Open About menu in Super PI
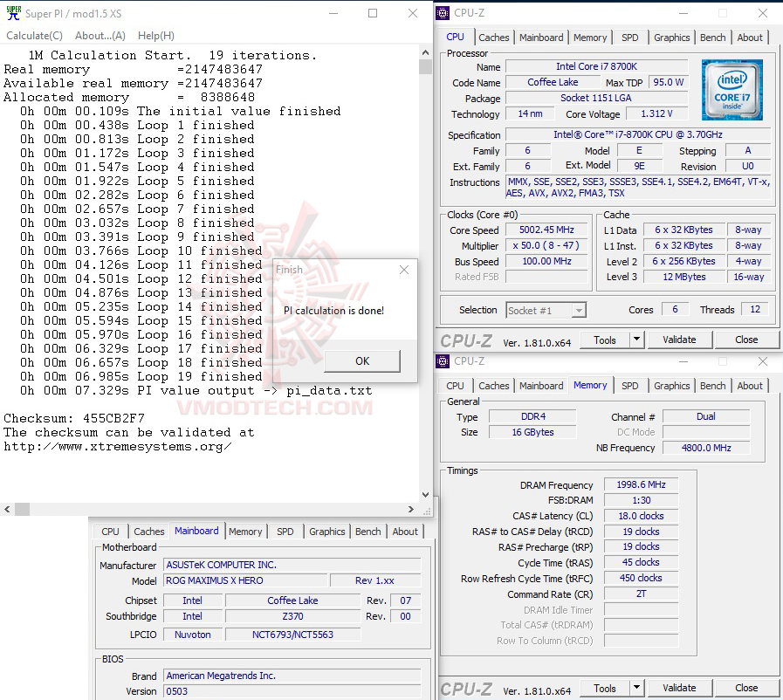 [100, 36]
